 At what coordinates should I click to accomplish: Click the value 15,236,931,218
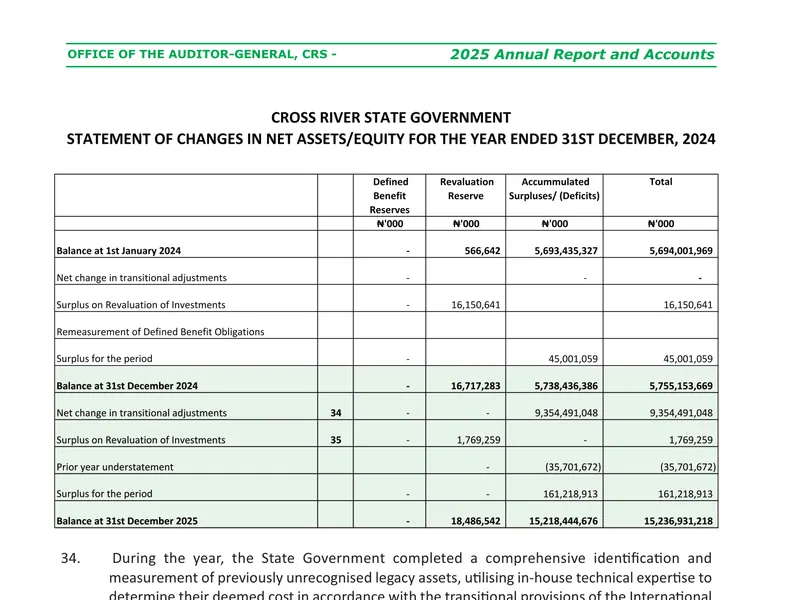[678, 521]
